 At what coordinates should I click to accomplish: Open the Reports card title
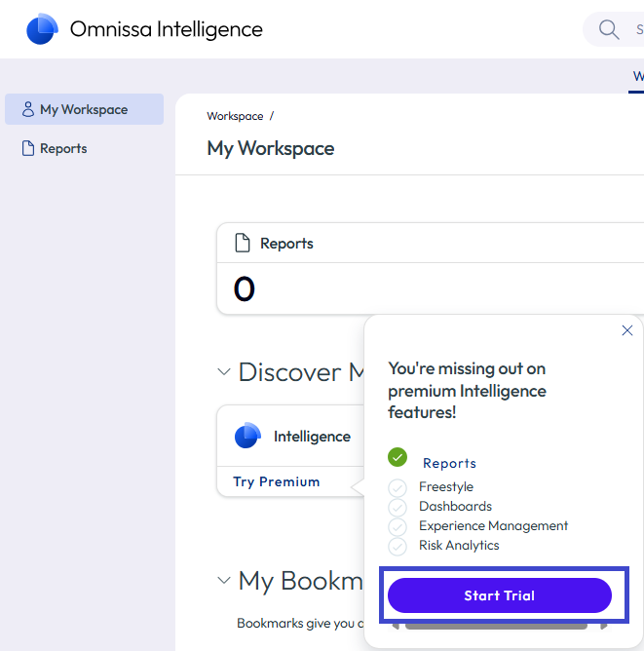click(x=286, y=244)
